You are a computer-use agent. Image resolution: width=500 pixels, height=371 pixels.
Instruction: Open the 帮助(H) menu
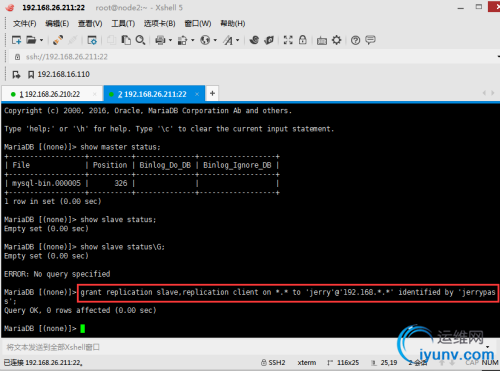pyautogui.click(x=233, y=23)
